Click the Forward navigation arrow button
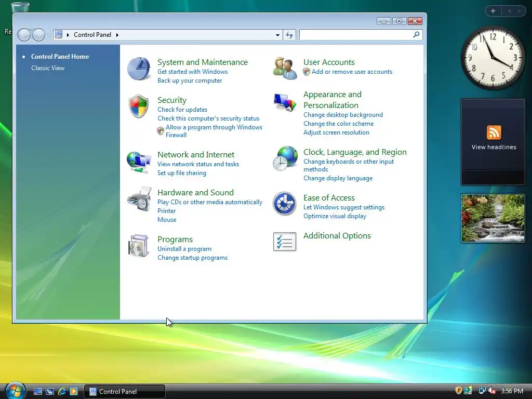Screen dimensions: 532x399 point(38,35)
